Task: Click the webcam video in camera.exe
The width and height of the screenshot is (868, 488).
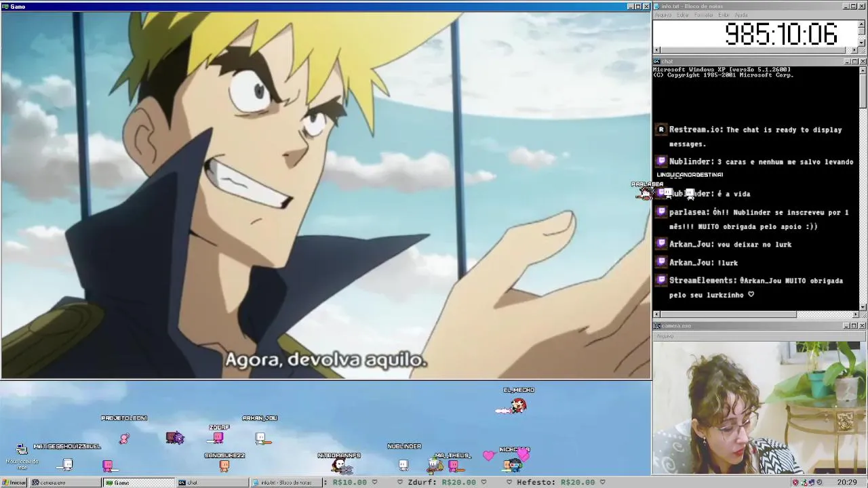Action: tap(759, 407)
